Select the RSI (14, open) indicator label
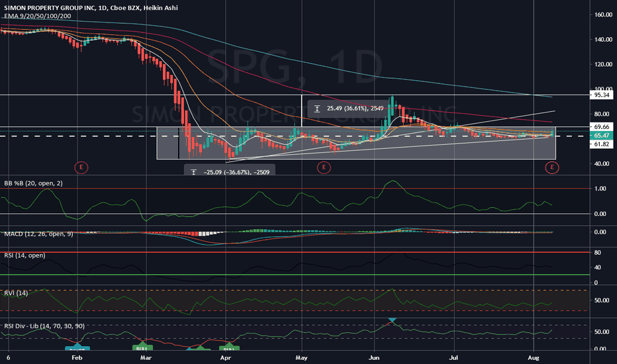This screenshot has width=617, height=364. pyautogui.click(x=24, y=255)
